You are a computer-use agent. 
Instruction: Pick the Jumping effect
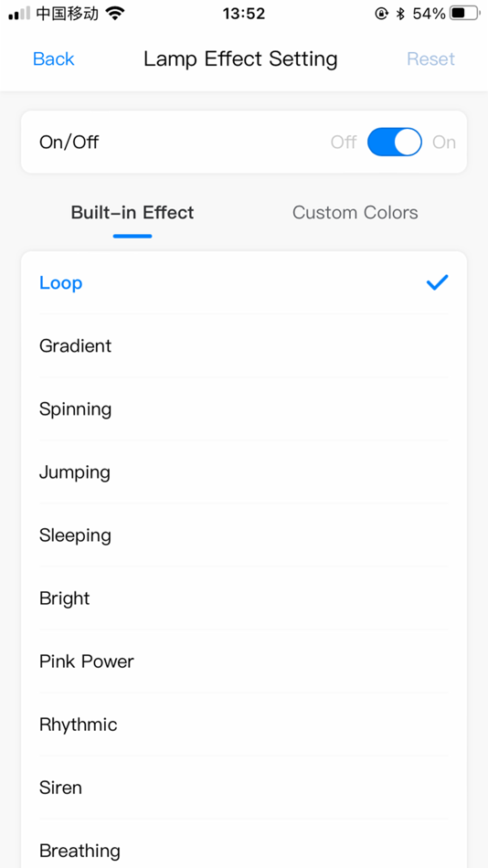coord(244,472)
